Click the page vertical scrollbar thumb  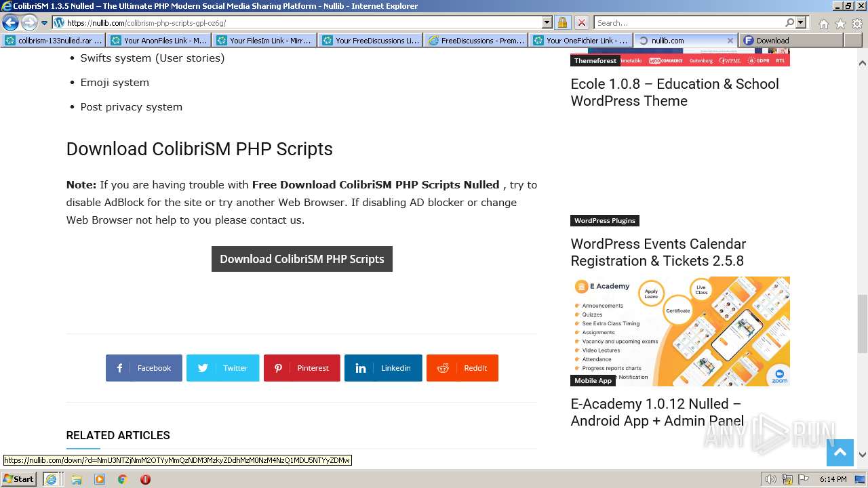[863, 324]
